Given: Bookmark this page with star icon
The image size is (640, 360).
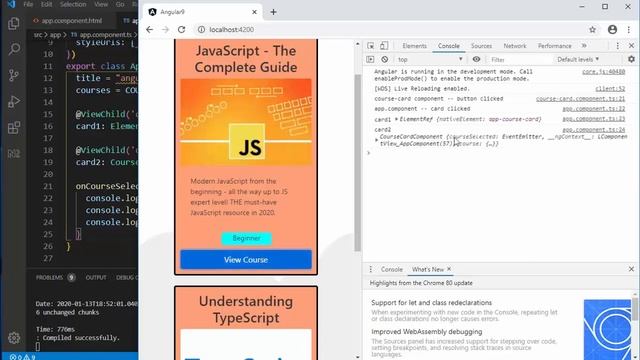Looking at the screenshot, I should [592, 29].
